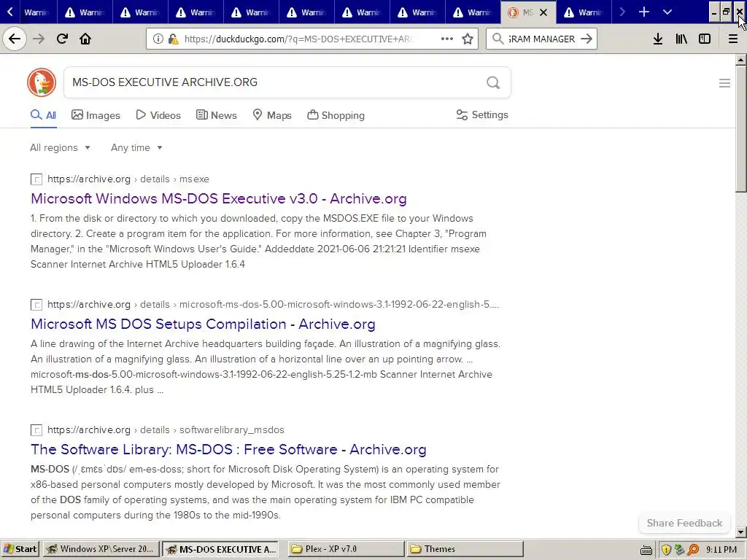Show site information icon in address bar
The width and height of the screenshot is (747, 560).
coord(158,39)
